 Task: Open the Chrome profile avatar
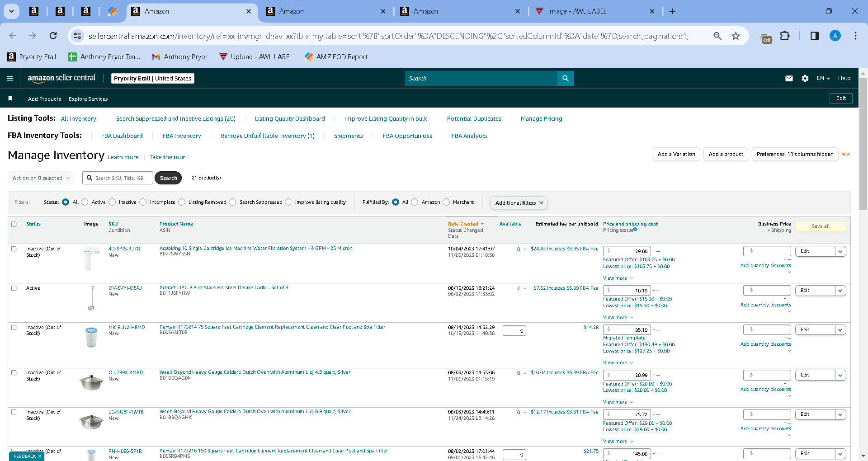(x=835, y=36)
